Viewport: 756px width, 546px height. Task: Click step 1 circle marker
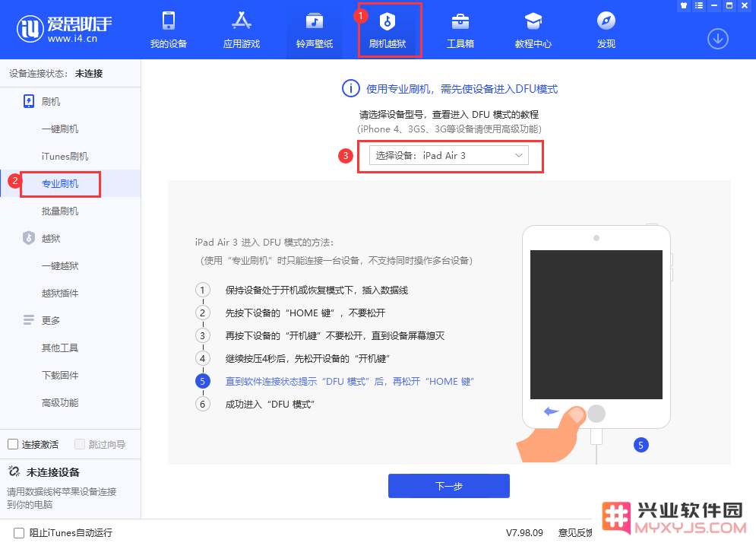[203, 290]
